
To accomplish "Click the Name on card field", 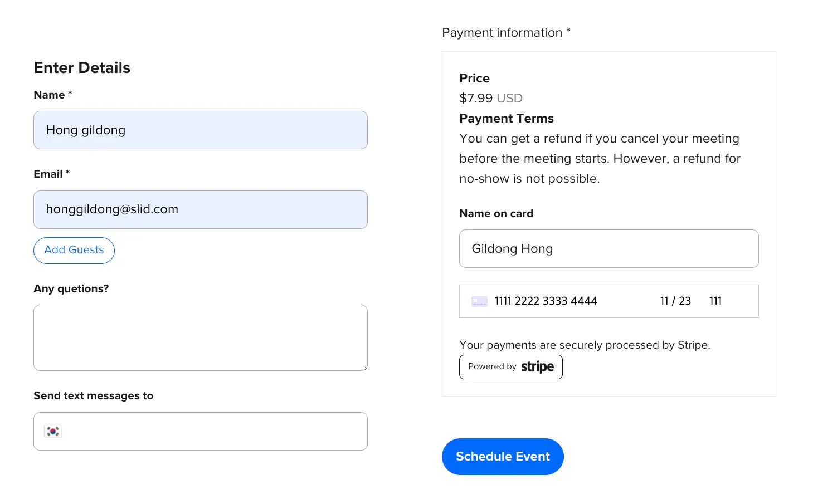I will click(x=608, y=249).
